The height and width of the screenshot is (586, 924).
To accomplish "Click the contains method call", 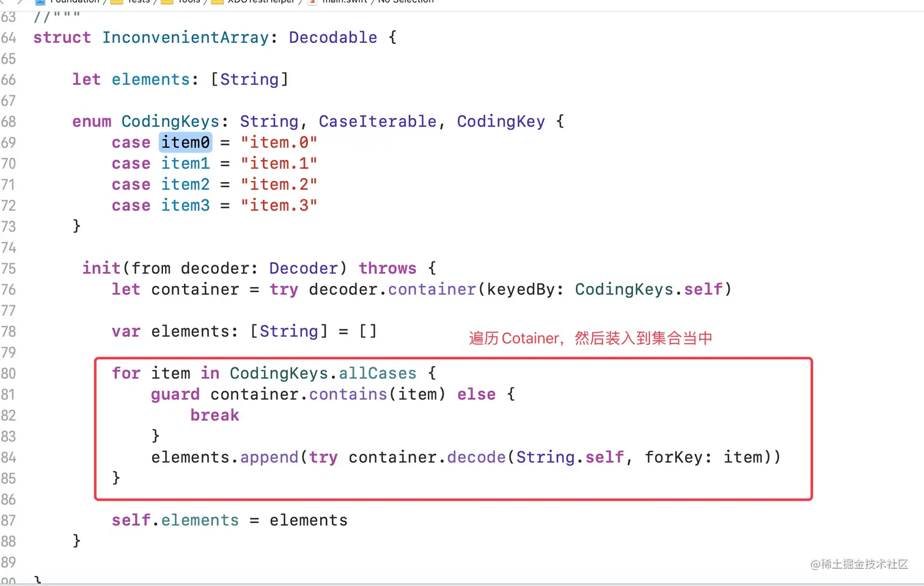I will click(348, 394).
